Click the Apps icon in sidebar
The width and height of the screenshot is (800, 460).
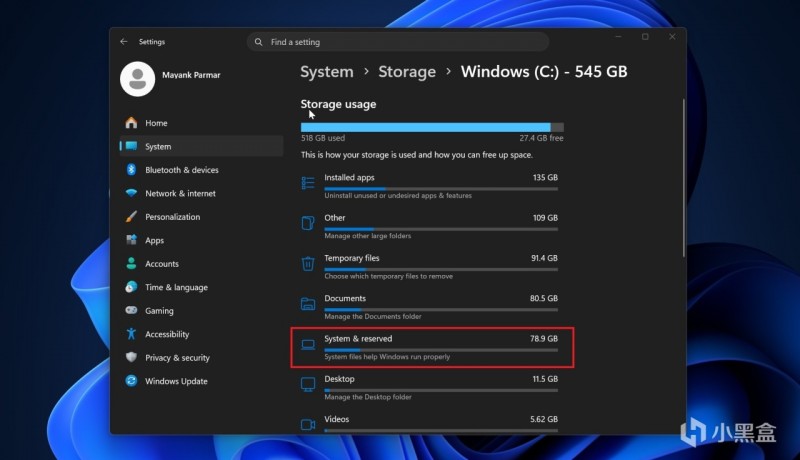coord(131,240)
